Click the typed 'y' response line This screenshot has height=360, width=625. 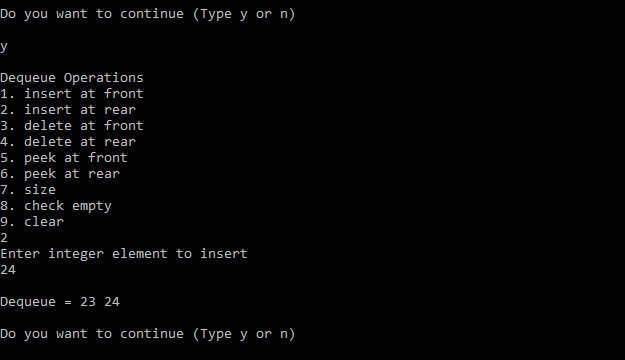click(4, 47)
